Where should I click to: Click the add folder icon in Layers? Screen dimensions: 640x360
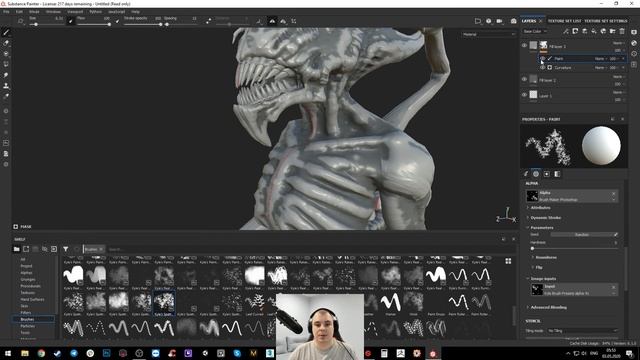point(612,31)
